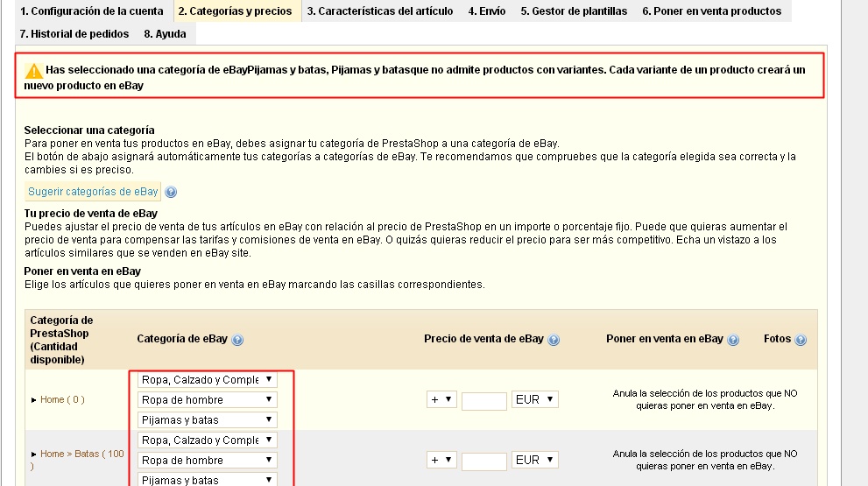Screen dimensions: 868x486
Task: Open the EUR currency dropdown in Batas row
Action: (x=535, y=460)
